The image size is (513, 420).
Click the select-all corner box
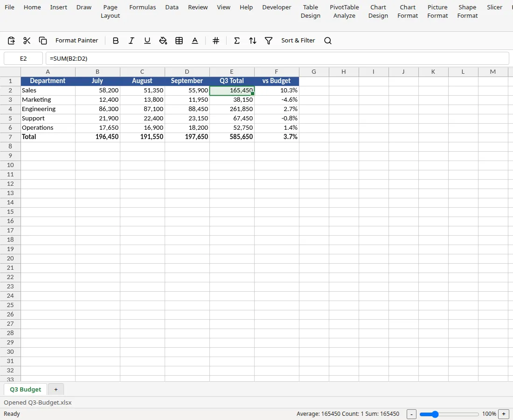click(10, 72)
